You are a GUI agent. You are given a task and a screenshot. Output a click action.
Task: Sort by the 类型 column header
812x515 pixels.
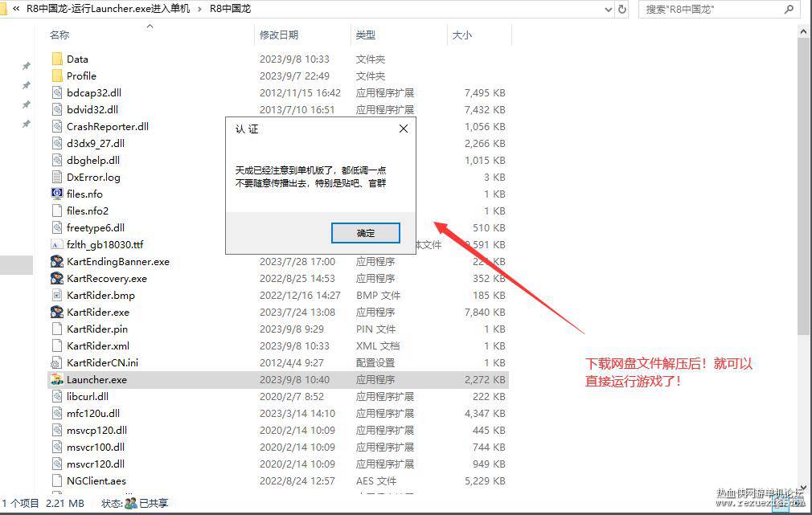tap(366, 35)
